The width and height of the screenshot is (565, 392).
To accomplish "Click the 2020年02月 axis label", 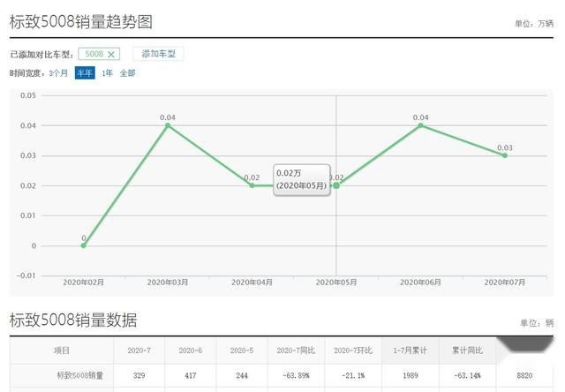I will tap(84, 283).
